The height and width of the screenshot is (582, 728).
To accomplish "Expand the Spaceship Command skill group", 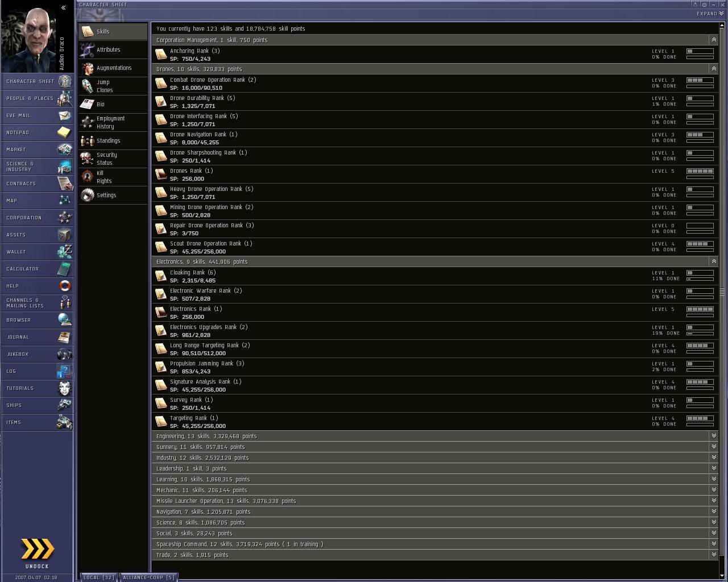I will point(713,544).
